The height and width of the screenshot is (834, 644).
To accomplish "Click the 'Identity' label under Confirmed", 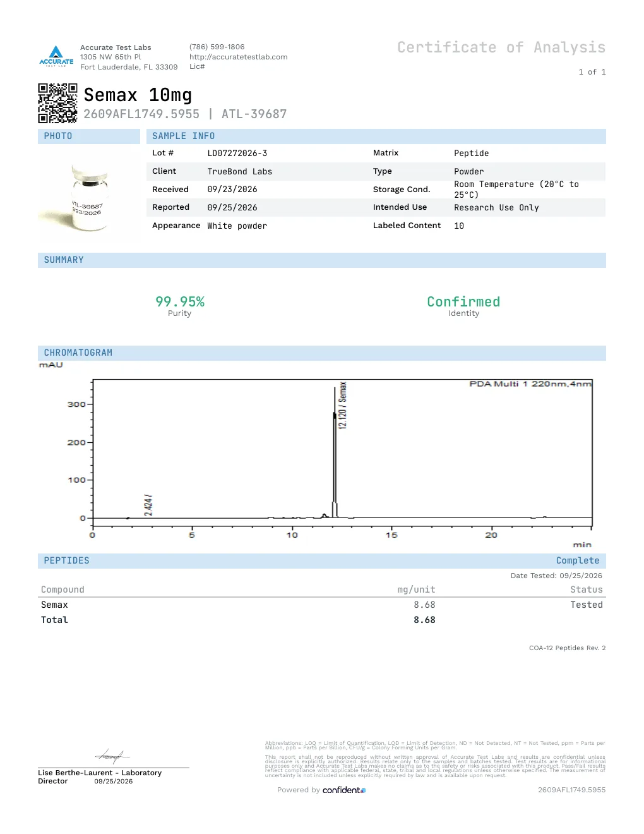I will tap(464, 313).
